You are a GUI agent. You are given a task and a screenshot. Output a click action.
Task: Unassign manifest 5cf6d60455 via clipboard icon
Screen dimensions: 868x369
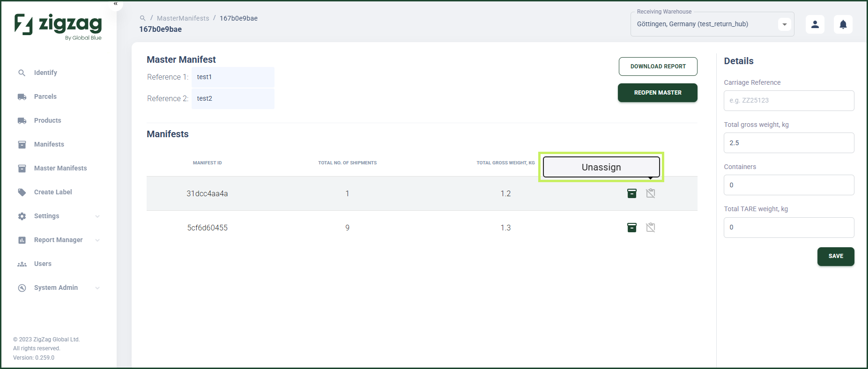click(x=651, y=228)
